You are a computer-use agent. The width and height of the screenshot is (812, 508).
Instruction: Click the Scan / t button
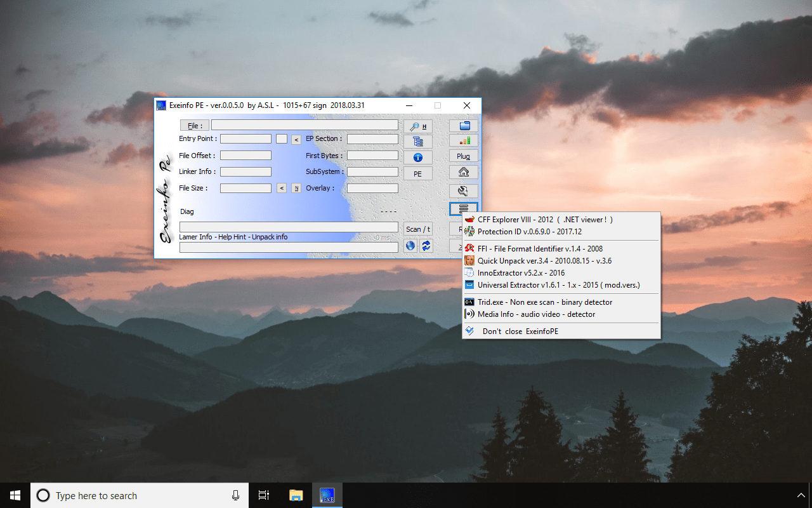click(417, 229)
